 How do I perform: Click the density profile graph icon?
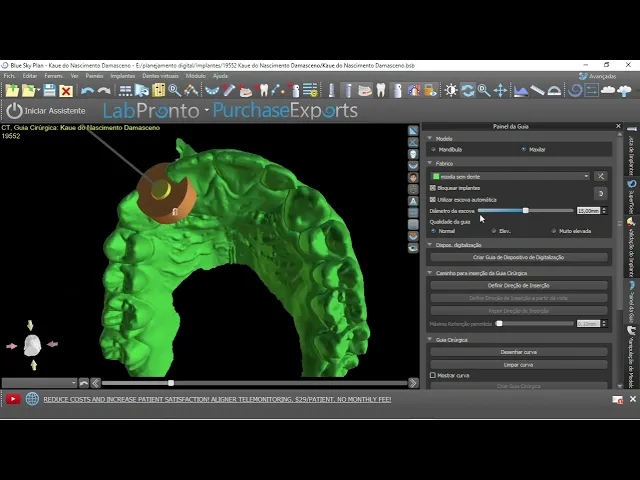[521, 90]
